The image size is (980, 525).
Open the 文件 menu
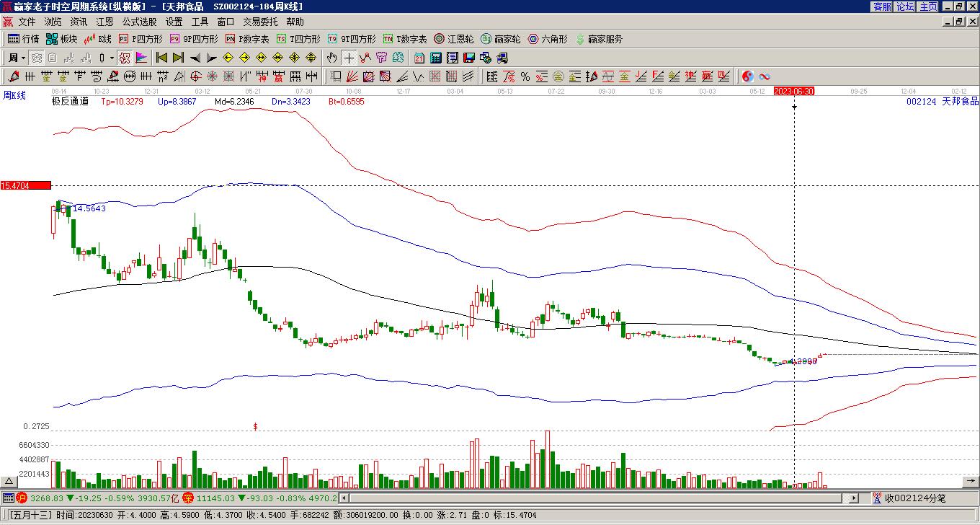point(27,22)
